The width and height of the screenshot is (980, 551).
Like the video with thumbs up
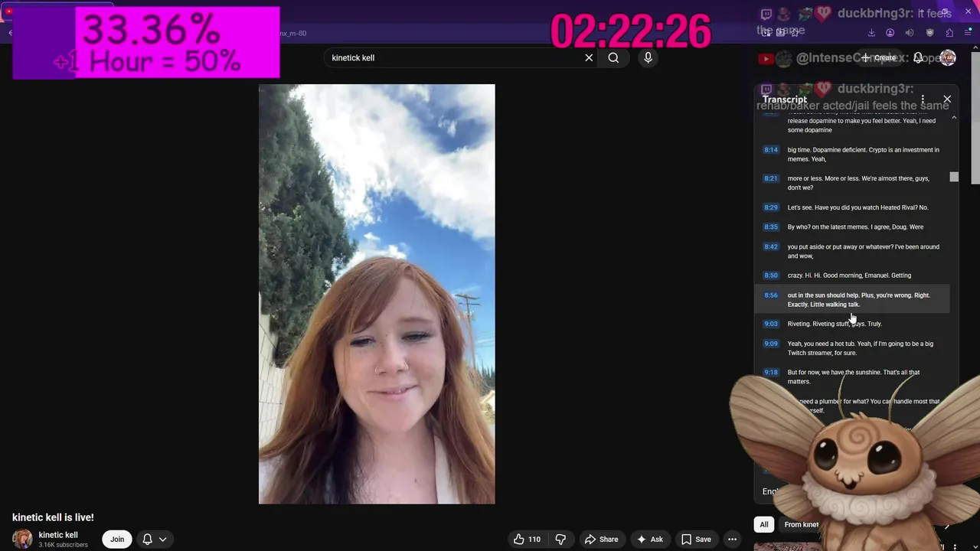click(527, 539)
